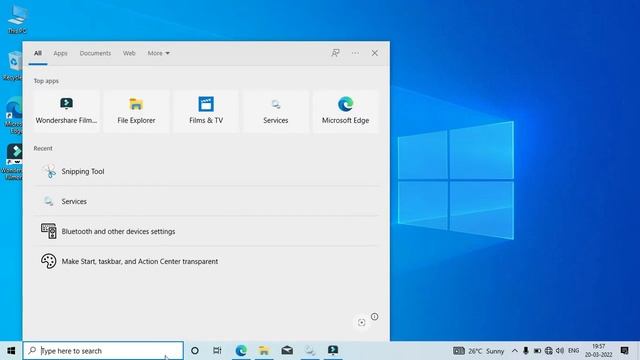Open the weather widget showing 26°C Sunny

pos(478,351)
